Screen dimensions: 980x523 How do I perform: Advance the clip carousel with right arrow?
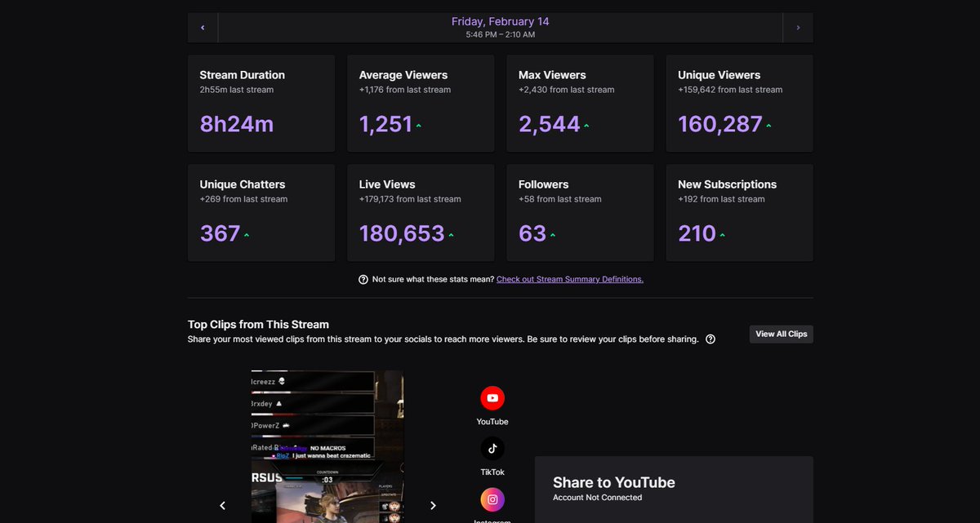coord(433,505)
